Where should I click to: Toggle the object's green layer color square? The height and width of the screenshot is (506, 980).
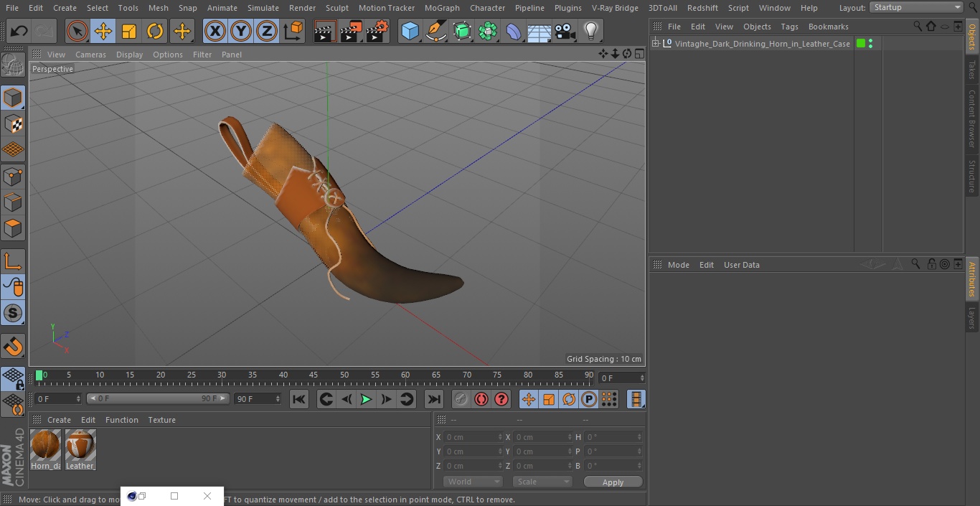pyautogui.click(x=861, y=44)
